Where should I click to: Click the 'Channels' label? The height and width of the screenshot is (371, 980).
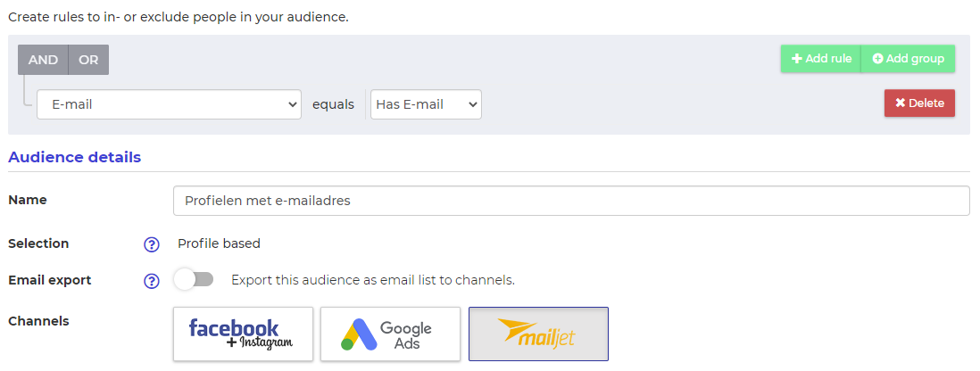[x=38, y=321]
